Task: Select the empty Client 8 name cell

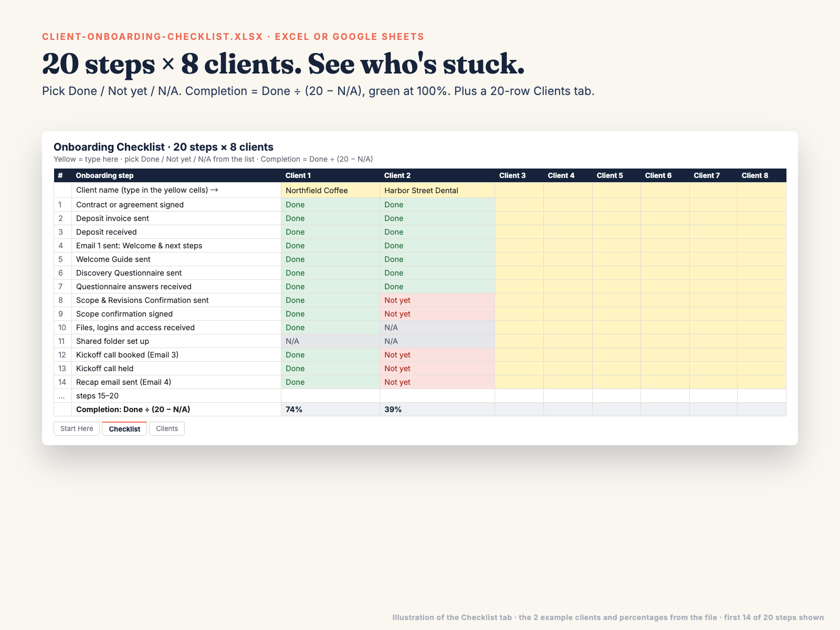Action: click(x=762, y=190)
